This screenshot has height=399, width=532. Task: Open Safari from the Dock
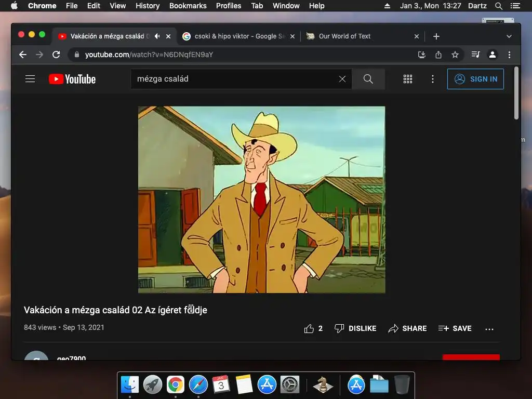pyautogui.click(x=198, y=385)
